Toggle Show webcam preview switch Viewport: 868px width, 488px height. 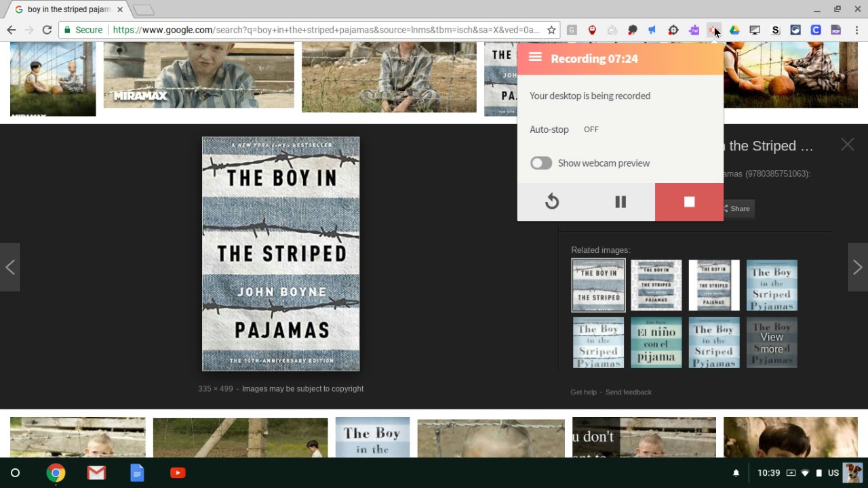click(x=541, y=163)
